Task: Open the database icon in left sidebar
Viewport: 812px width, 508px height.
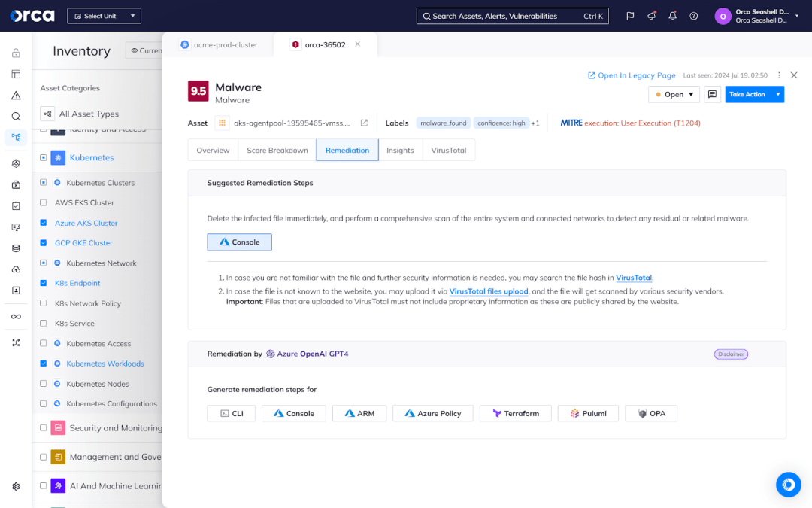Action: (16, 248)
